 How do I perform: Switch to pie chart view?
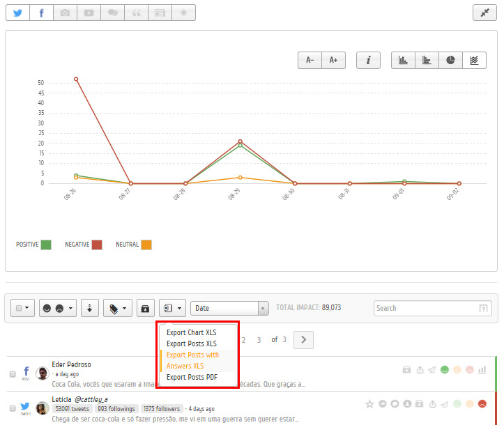click(x=450, y=61)
